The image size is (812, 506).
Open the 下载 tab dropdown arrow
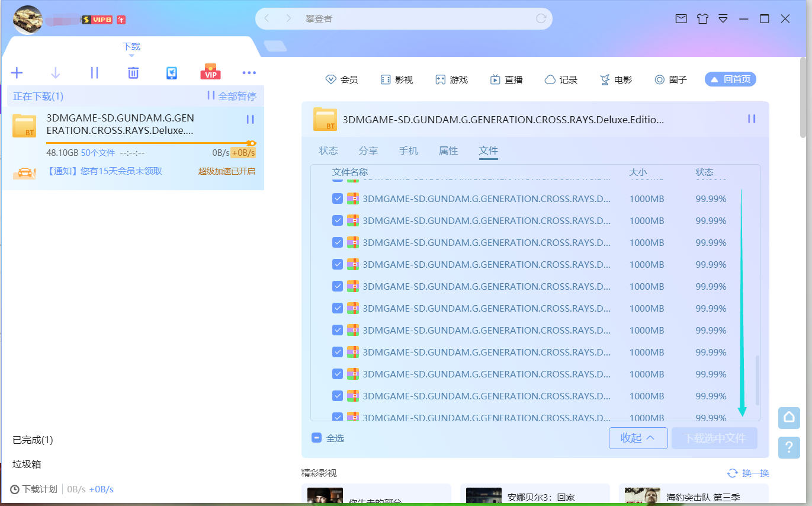click(131, 55)
